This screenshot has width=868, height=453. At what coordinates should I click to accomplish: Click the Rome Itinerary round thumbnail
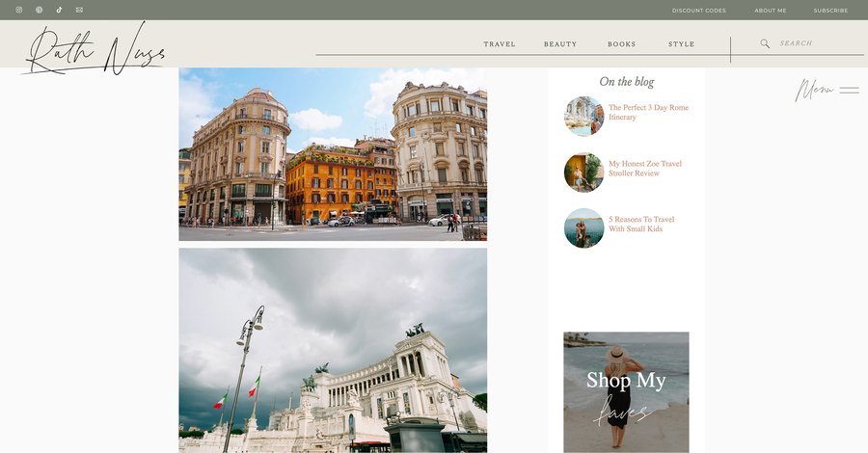584,117
